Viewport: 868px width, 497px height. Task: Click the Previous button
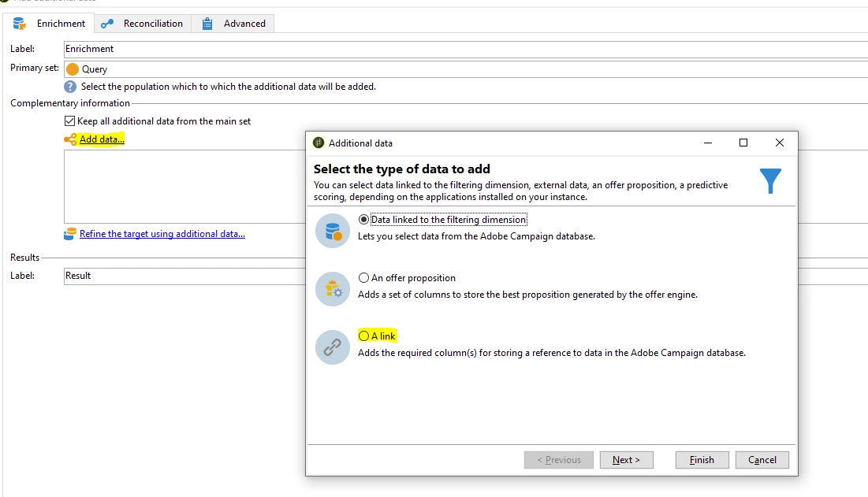click(x=558, y=460)
